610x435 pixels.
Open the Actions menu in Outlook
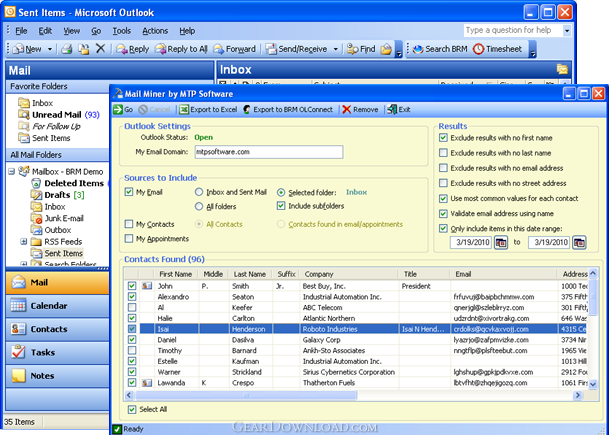point(155,31)
